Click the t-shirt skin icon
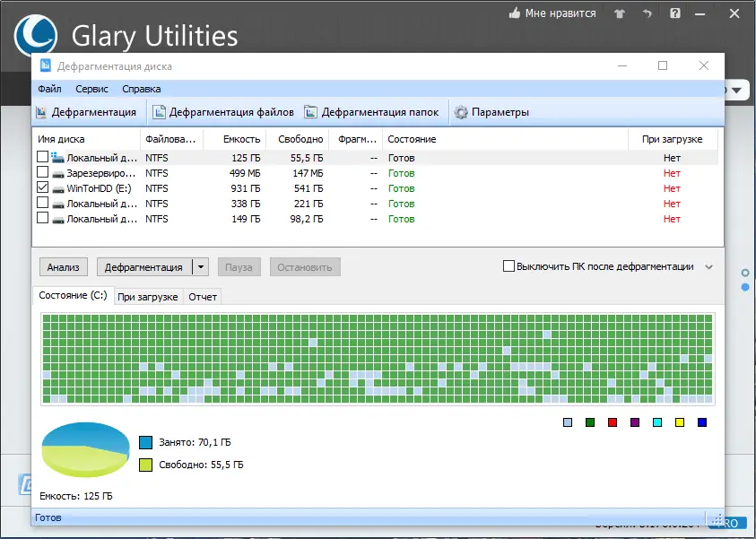Screen dimensions: 756x539 click(618, 13)
